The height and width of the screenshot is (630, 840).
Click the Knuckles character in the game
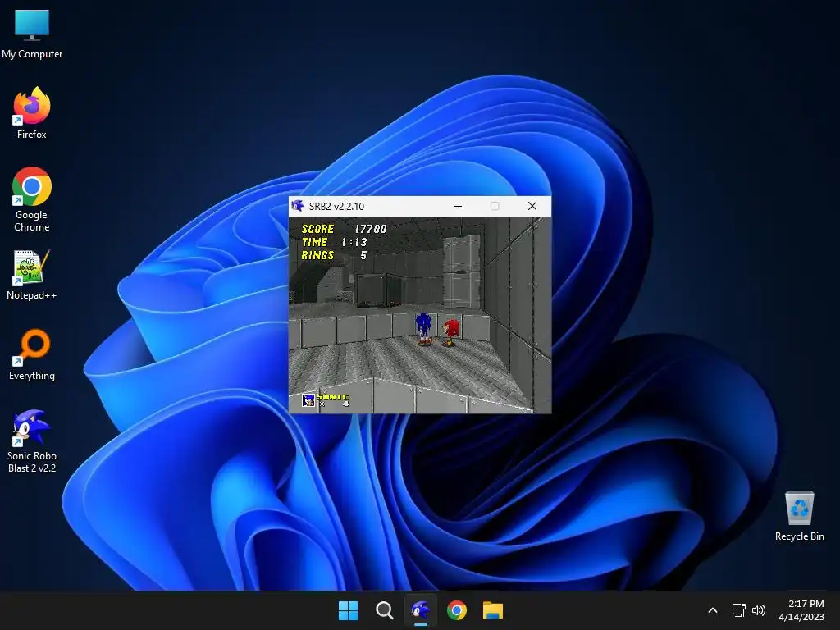[450, 332]
